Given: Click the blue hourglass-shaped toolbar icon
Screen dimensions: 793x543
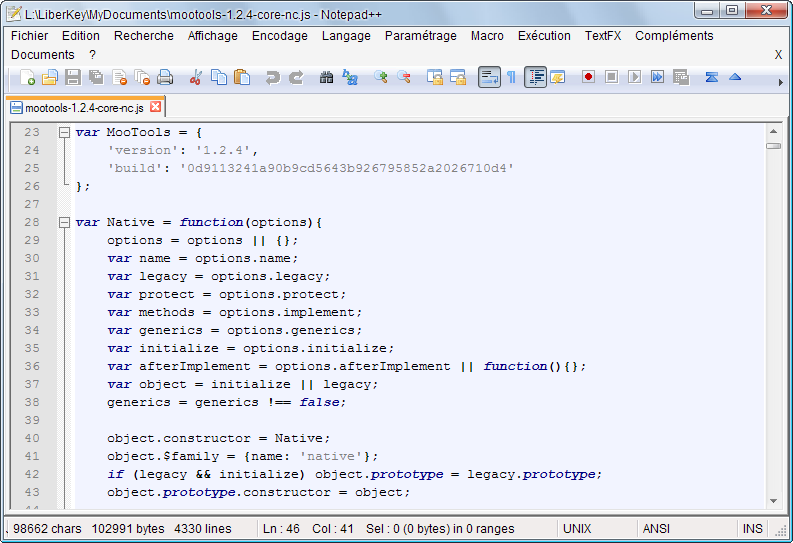Looking at the screenshot, I should [712, 77].
